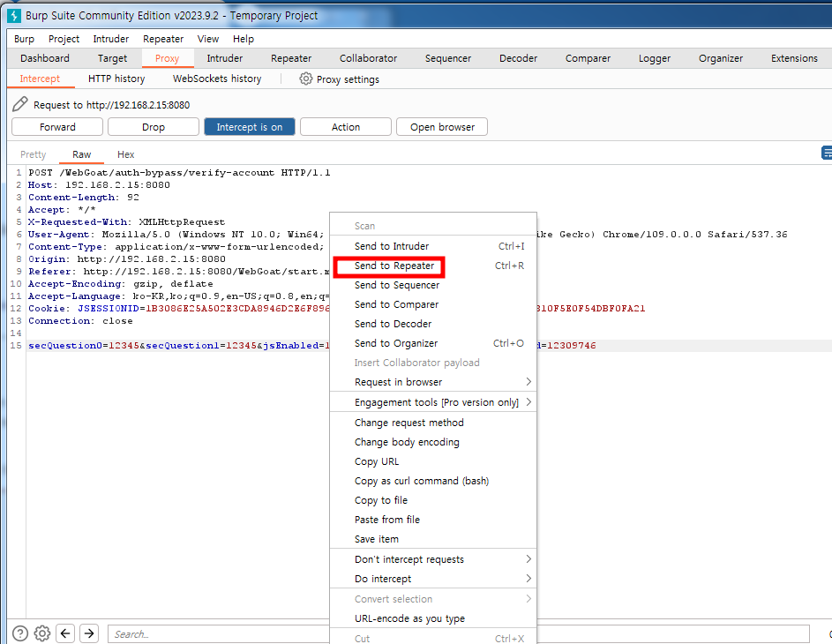Screen dimensions: 832x644
Task: Choose Send to Sequencer option
Action: tap(433, 285)
